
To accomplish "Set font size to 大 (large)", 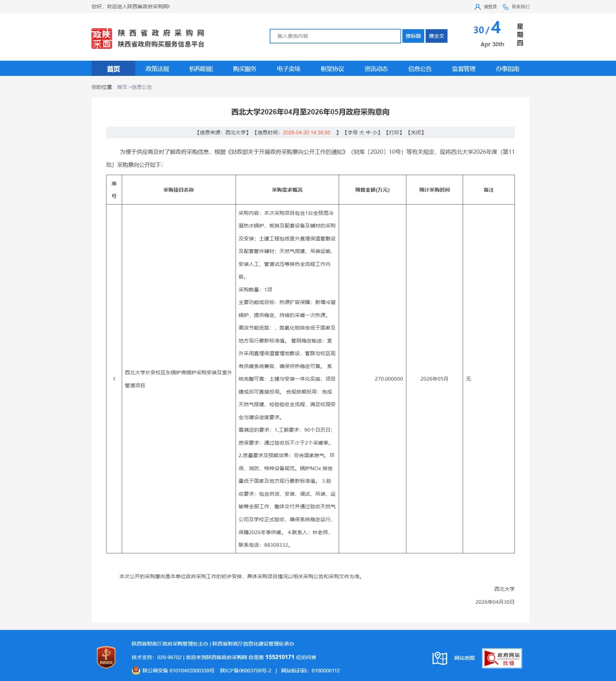I will click(x=362, y=133).
